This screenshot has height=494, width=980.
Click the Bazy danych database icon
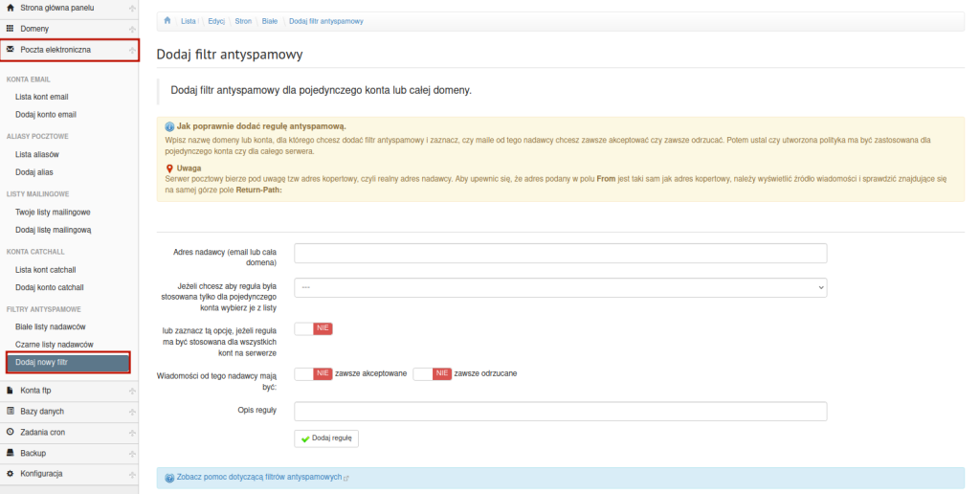point(11,411)
